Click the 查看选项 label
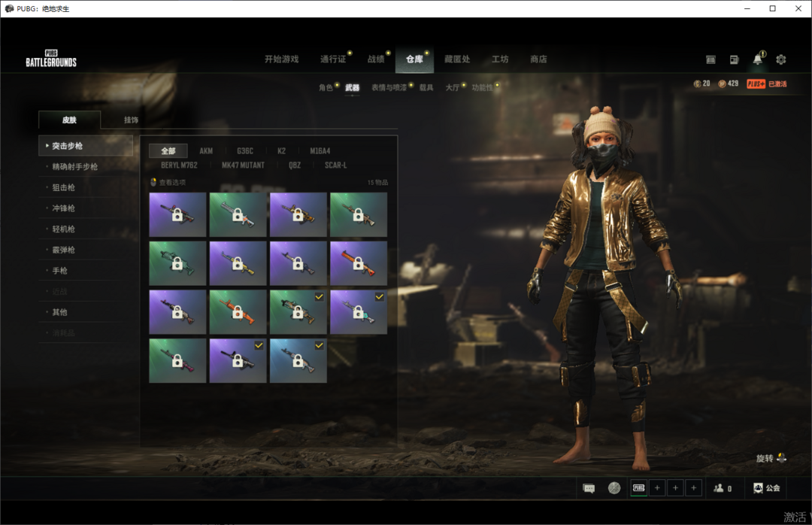 [x=172, y=183]
